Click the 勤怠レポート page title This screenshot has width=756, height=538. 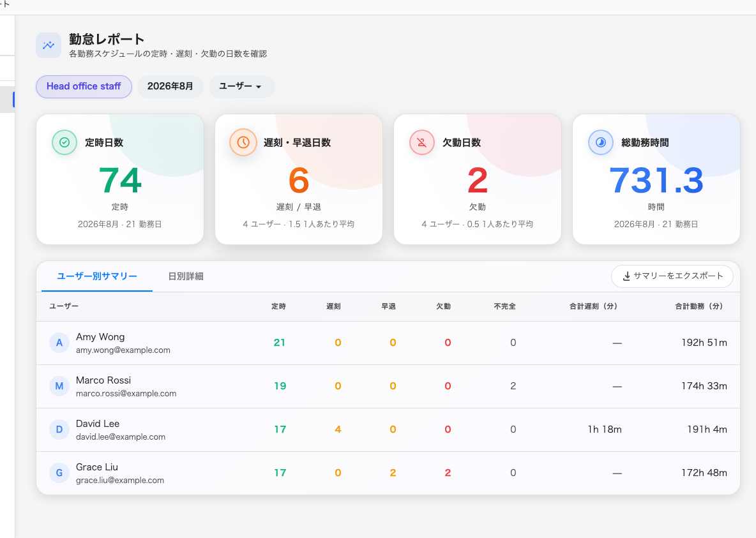pyautogui.click(x=107, y=39)
